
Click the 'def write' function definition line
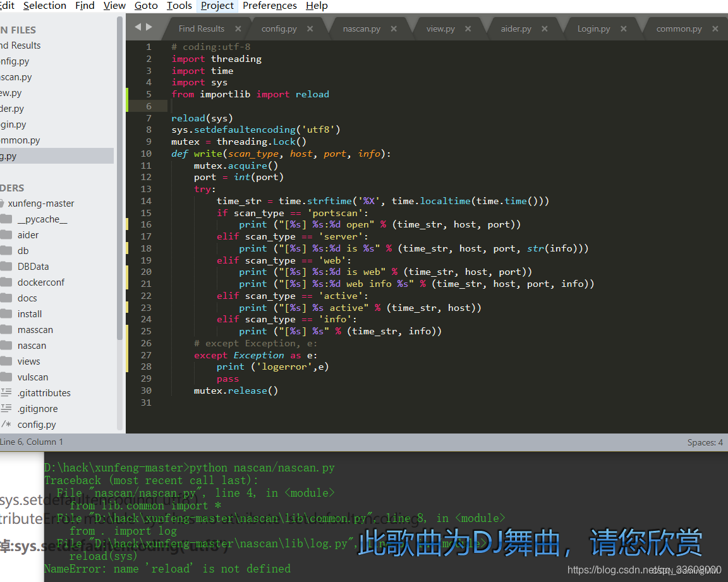[281, 154]
